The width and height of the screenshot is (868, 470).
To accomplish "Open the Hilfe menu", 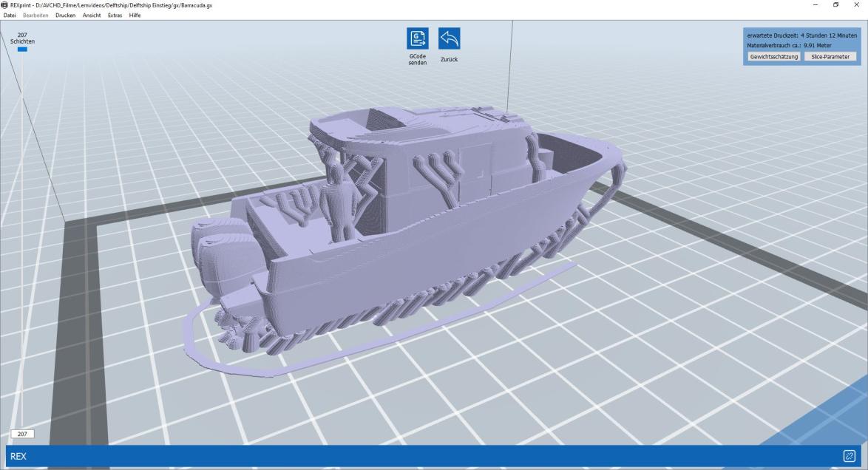I will click(135, 16).
